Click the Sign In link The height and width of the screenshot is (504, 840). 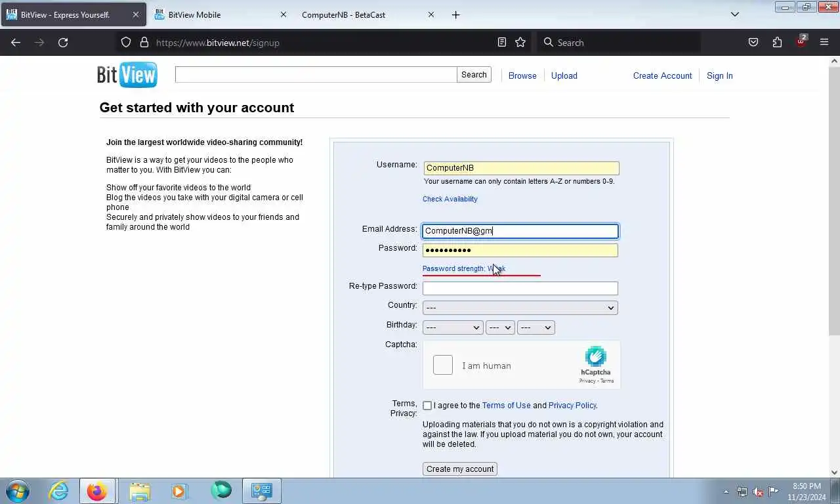720,75
